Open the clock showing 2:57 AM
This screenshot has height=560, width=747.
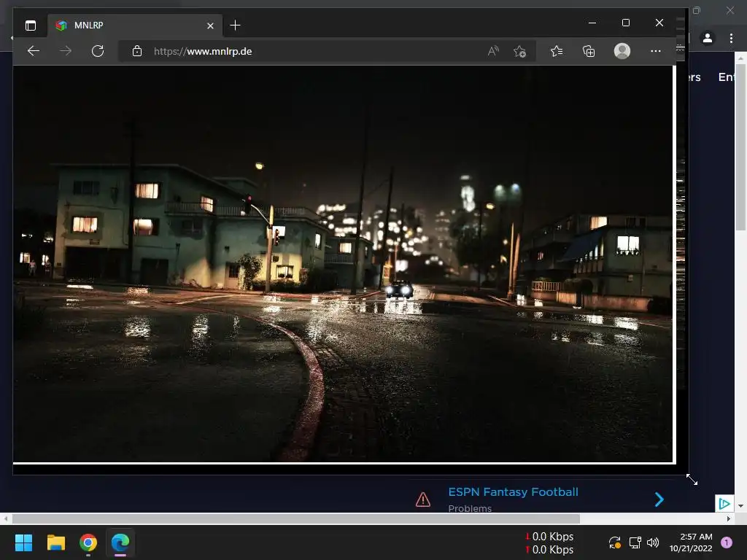tap(691, 542)
